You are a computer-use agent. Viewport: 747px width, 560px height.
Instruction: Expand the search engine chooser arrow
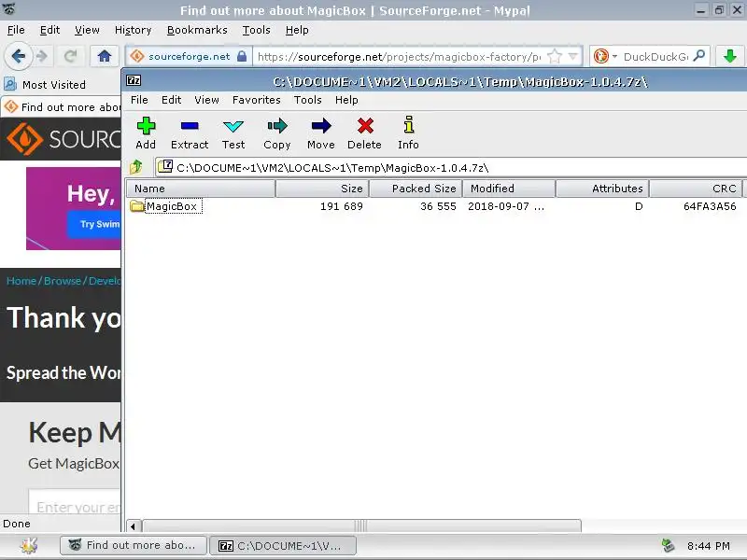tap(614, 57)
